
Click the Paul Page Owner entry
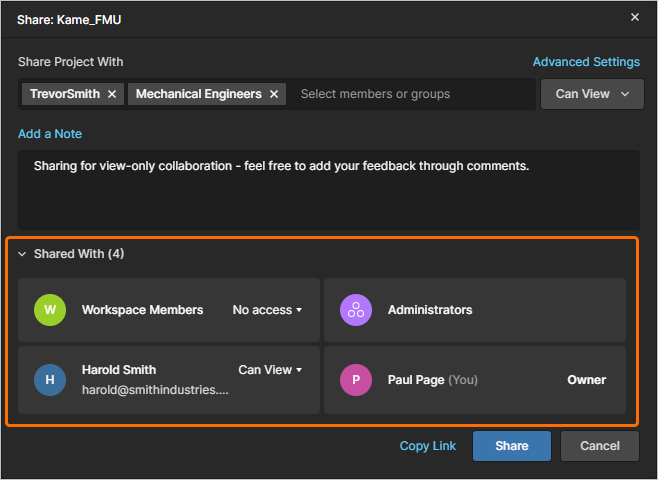pyautogui.click(x=474, y=380)
